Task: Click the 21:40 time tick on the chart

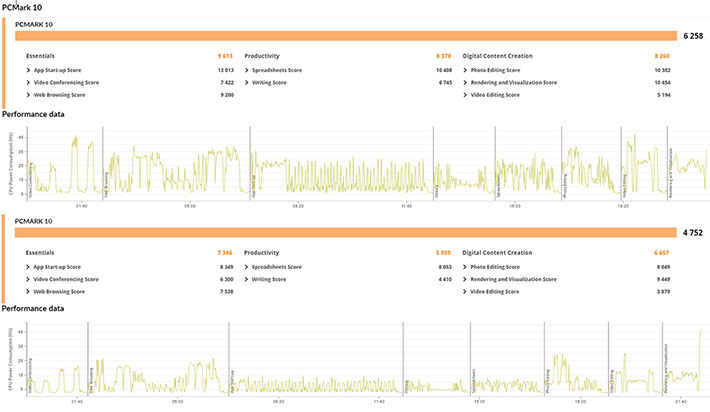Action: (x=681, y=402)
